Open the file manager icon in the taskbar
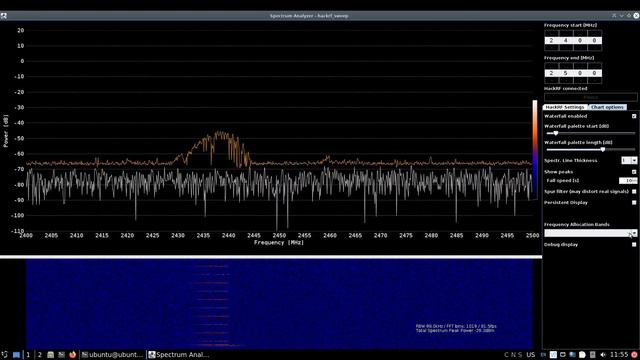Screen dimensions: 640x360 51,355
